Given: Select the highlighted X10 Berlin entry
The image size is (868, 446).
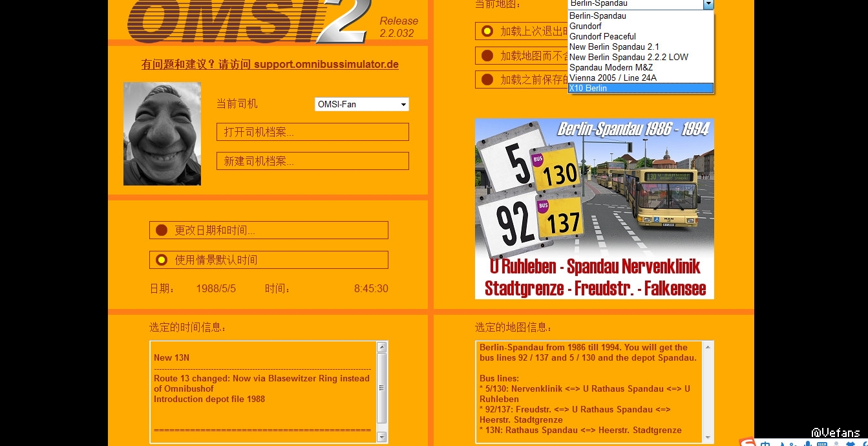Looking at the screenshot, I should (x=640, y=88).
